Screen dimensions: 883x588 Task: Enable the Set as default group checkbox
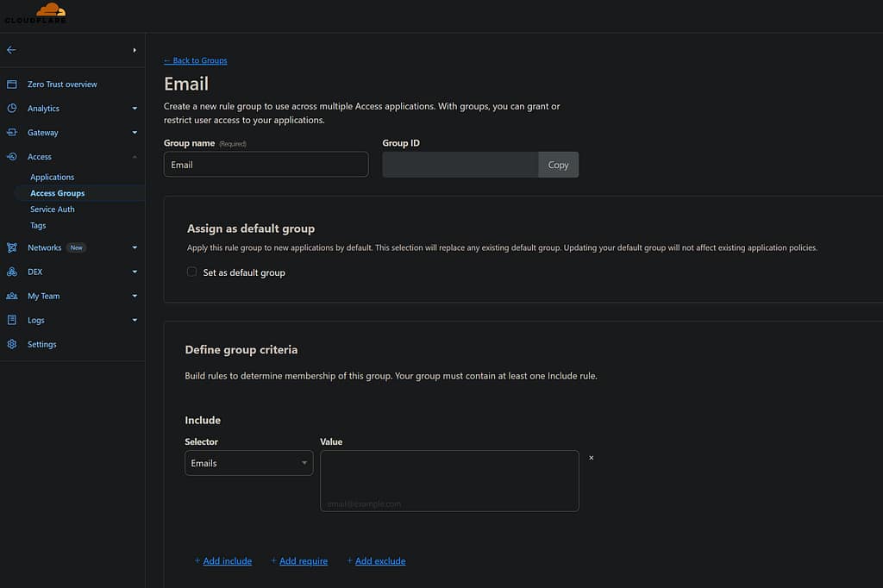191,272
